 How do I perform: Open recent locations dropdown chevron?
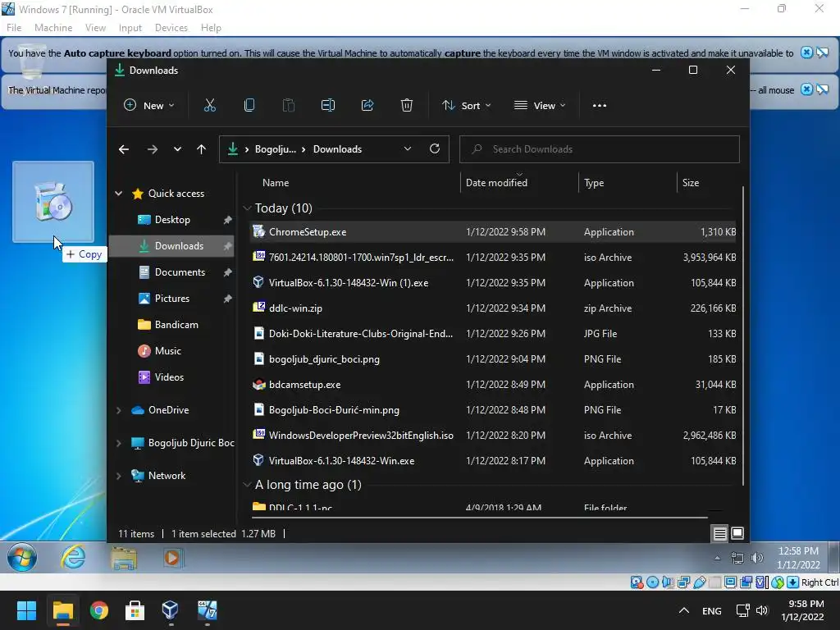click(x=177, y=149)
